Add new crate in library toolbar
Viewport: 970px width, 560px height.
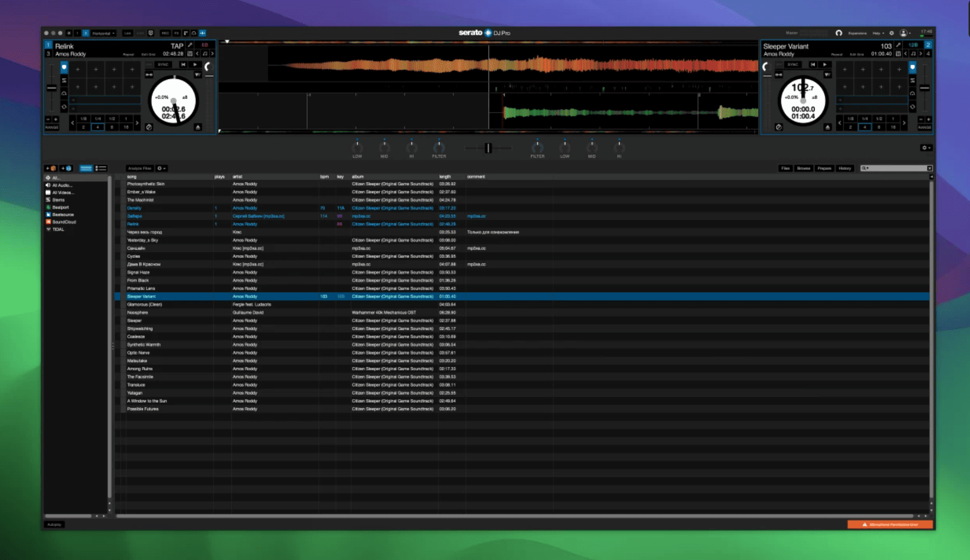point(51,168)
